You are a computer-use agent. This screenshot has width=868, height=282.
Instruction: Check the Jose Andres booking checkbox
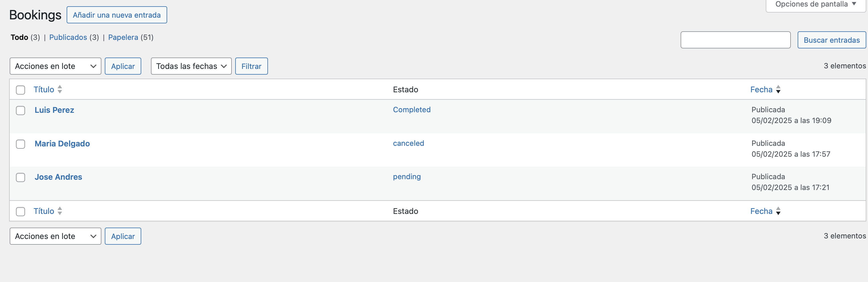[21, 177]
